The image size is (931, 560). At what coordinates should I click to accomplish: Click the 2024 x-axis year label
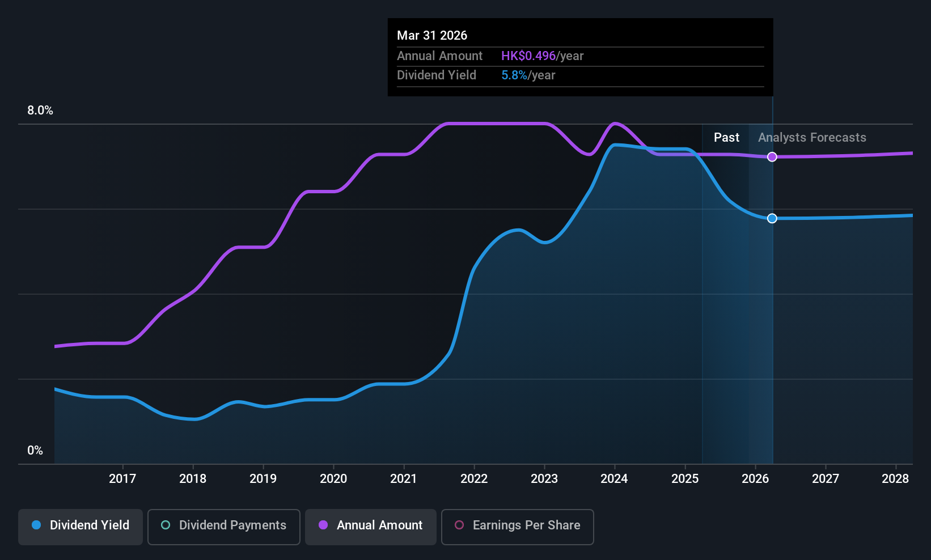(614, 479)
